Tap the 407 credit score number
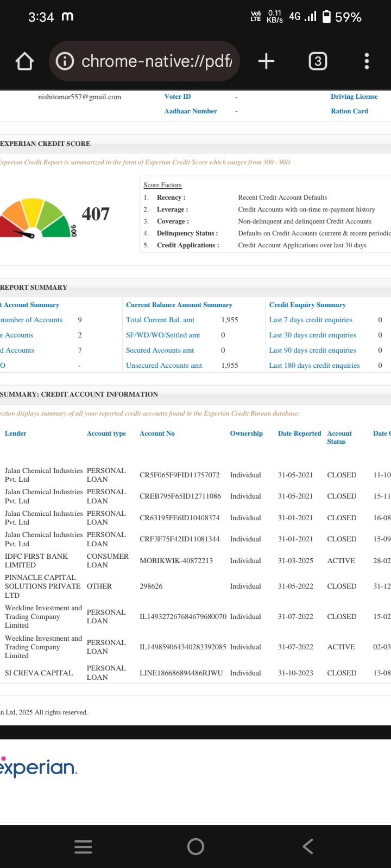391x868 pixels. tap(96, 214)
